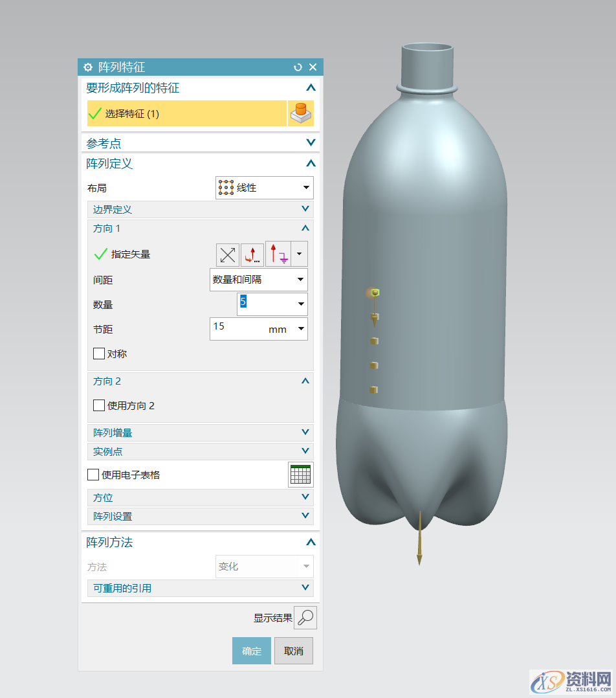Click the 确定 button
616x698 pixels.
[x=251, y=651]
